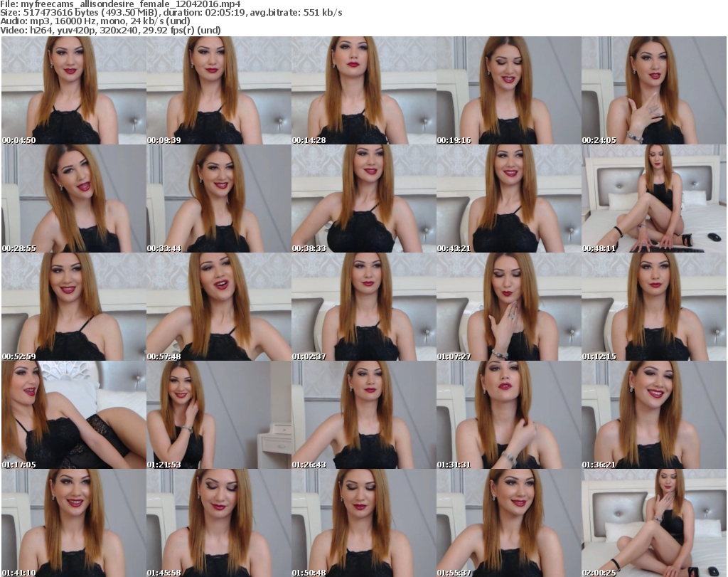Open the final thumbnail at 02:00:25

point(654,523)
